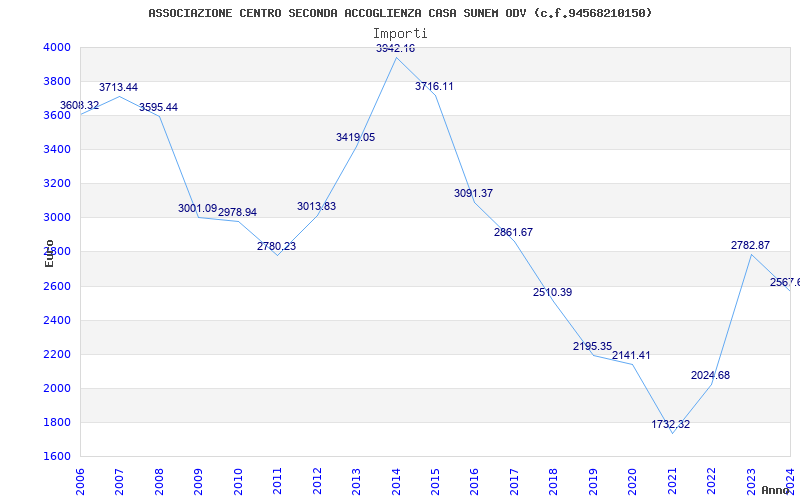
Task: Select the 2141.41 data label
Action: 631,356
